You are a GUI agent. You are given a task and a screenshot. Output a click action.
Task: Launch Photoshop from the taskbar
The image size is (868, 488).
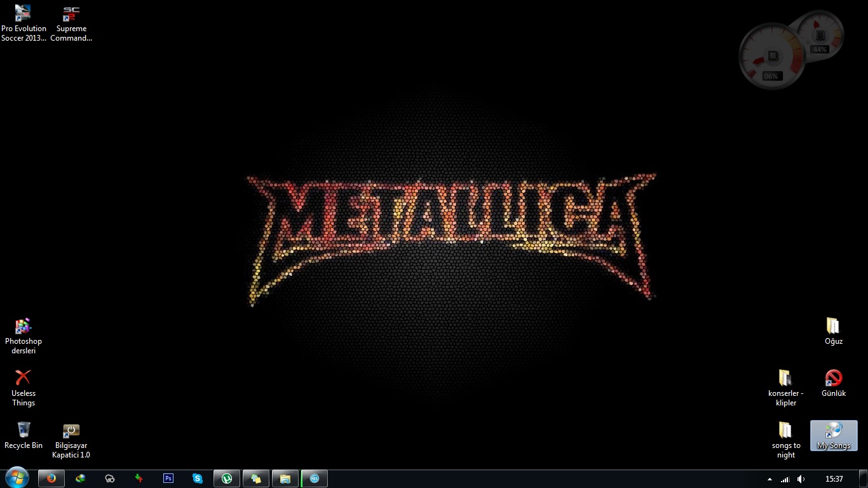tap(168, 478)
